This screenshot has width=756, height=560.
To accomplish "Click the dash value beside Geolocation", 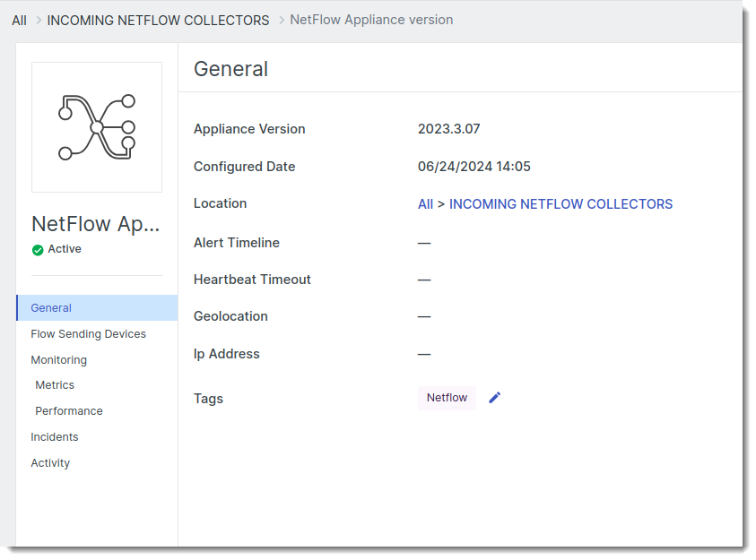I will pos(424,317).
